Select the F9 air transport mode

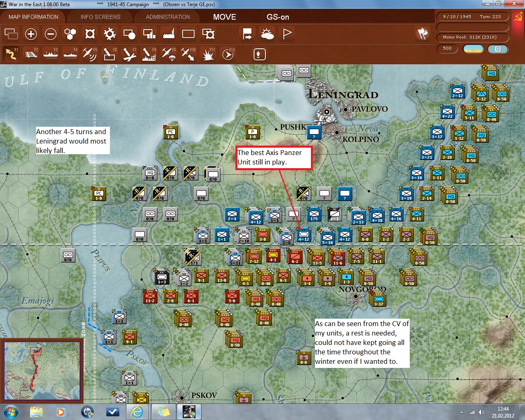click(x=169, y=54)
